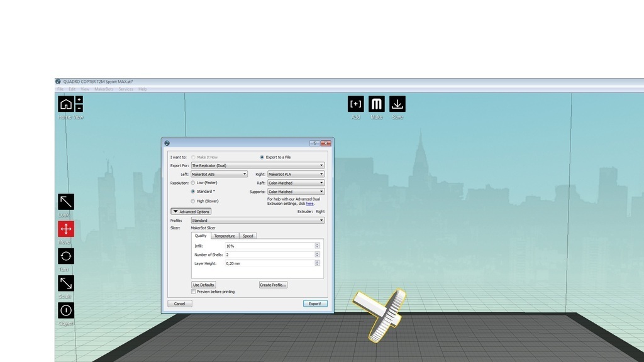This screenshot has width=644, height=362.
Task: Select the Move tool
Action: (x=65, y=229)
